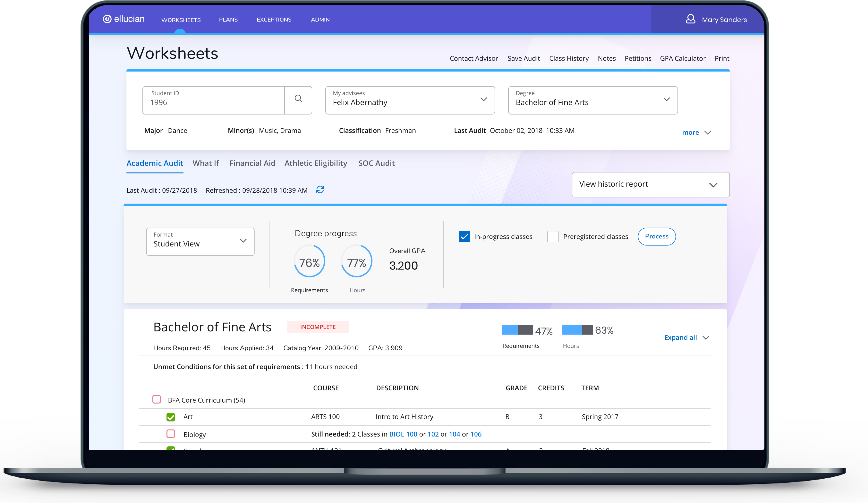Click the Requirements 76% progress circle
The image size is (868, 503).
[309, 261]
